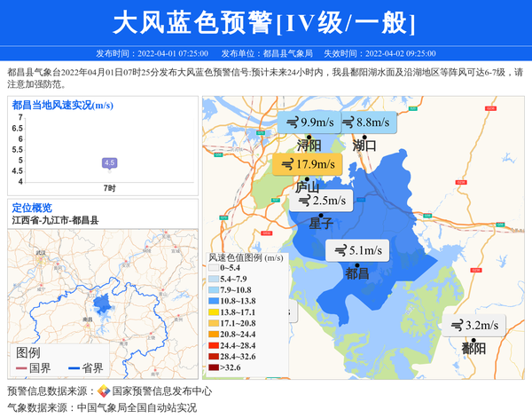Click the 都昌当地风速实况 chart heading
Screen dimensions: 532x418
tap(62, 105)
